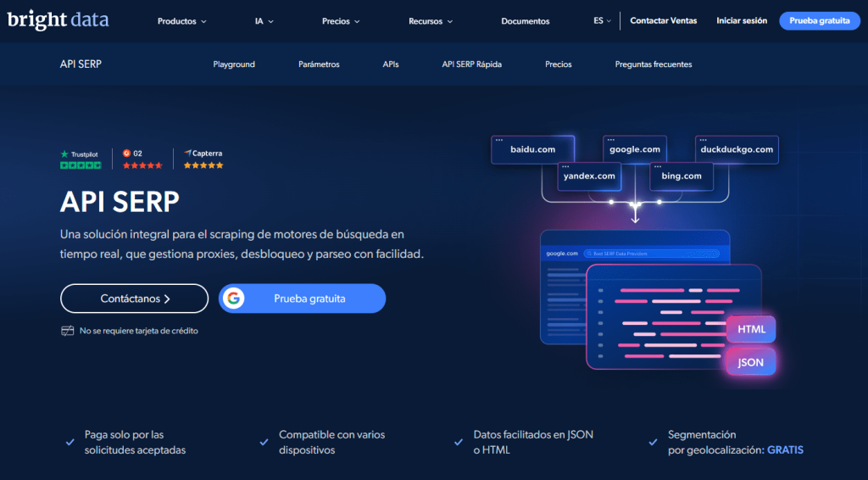Click the HTML format badge in the illustration
This screenshot has width=868, height=480.
coord(751,329)
